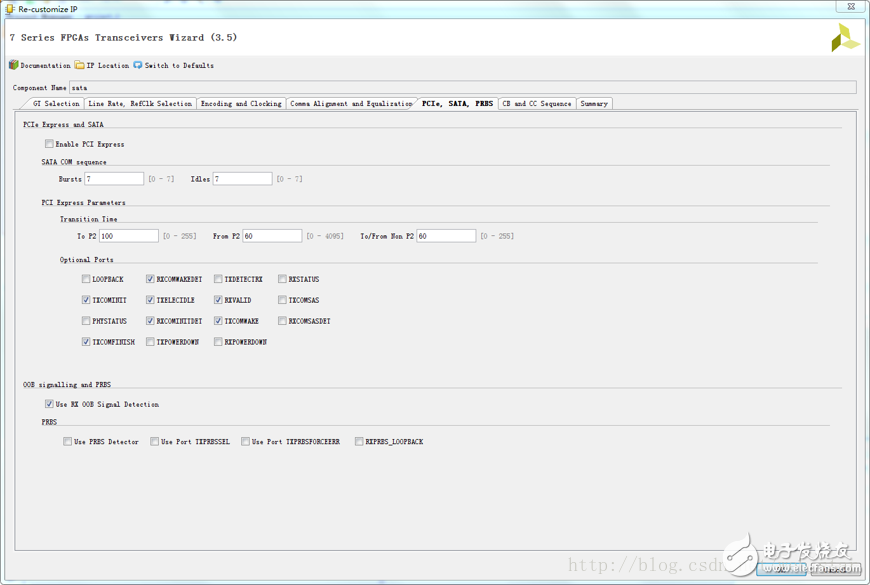The width and height of the screenshot is (870, 585).
Task: Disable Use RX OOB Signal Detection
Action: tap(49, 404)
